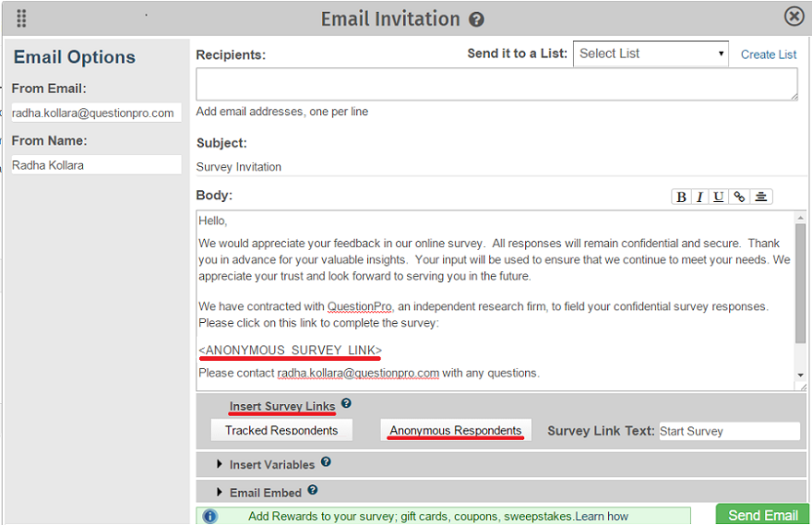The image size is (812, 525).
Task: Click the Survey Link Text field
Action: tap(729, 431)
